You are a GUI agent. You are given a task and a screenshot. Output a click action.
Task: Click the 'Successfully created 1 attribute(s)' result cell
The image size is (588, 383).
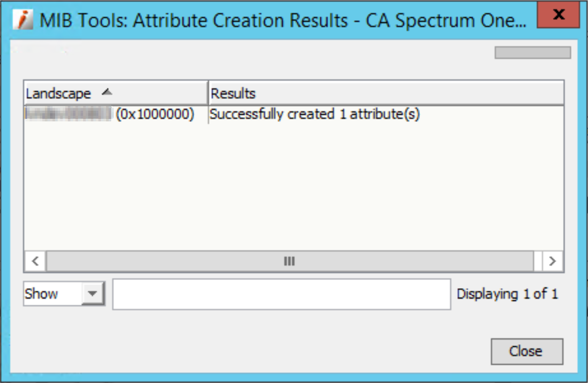click(315, 114)
